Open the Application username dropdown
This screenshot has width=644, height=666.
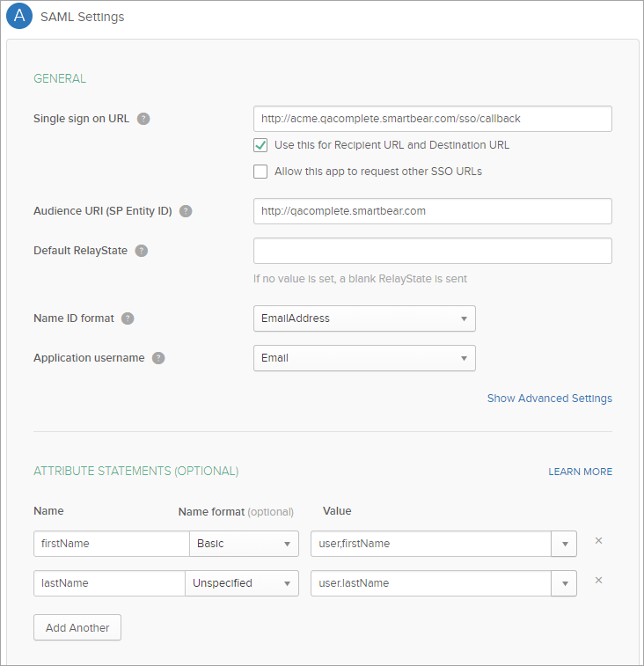pyautogui.click(x=364, y=358)
